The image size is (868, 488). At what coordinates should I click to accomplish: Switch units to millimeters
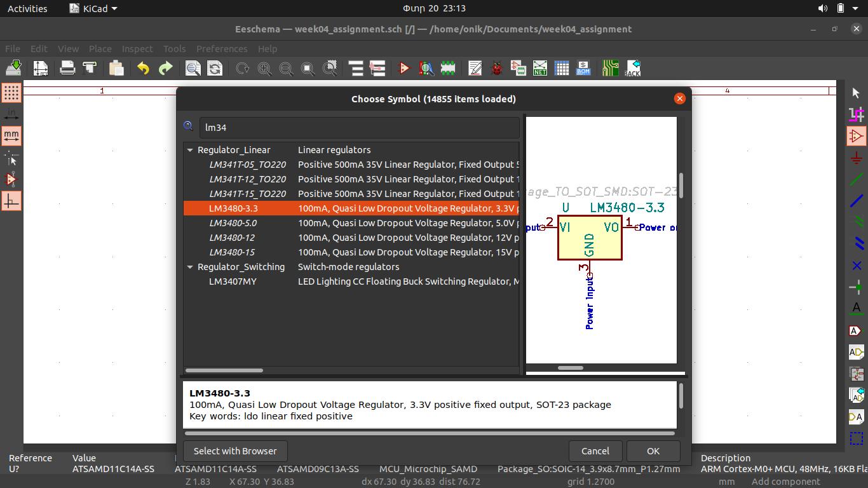coord(11,136)
